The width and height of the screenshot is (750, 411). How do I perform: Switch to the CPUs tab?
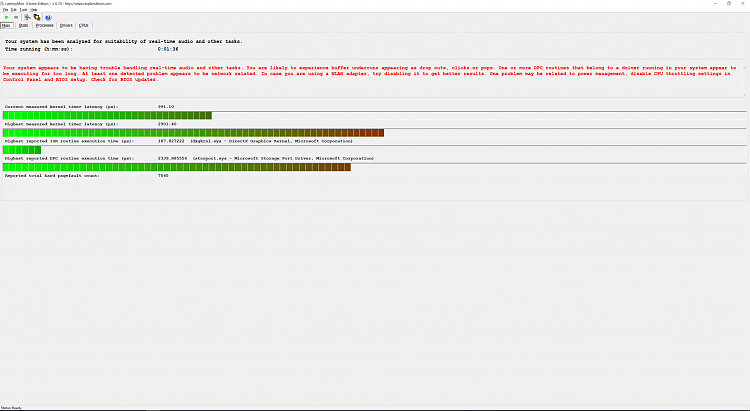click(83, 25)
